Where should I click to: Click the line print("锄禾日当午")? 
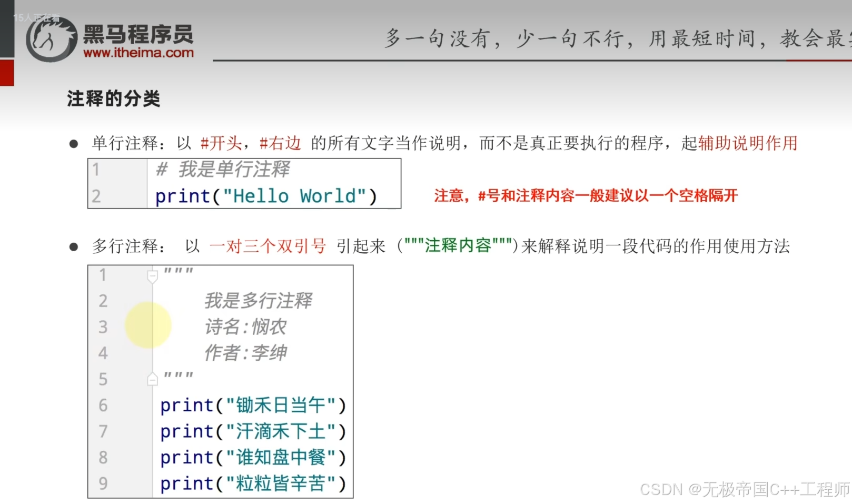[253, 405]
